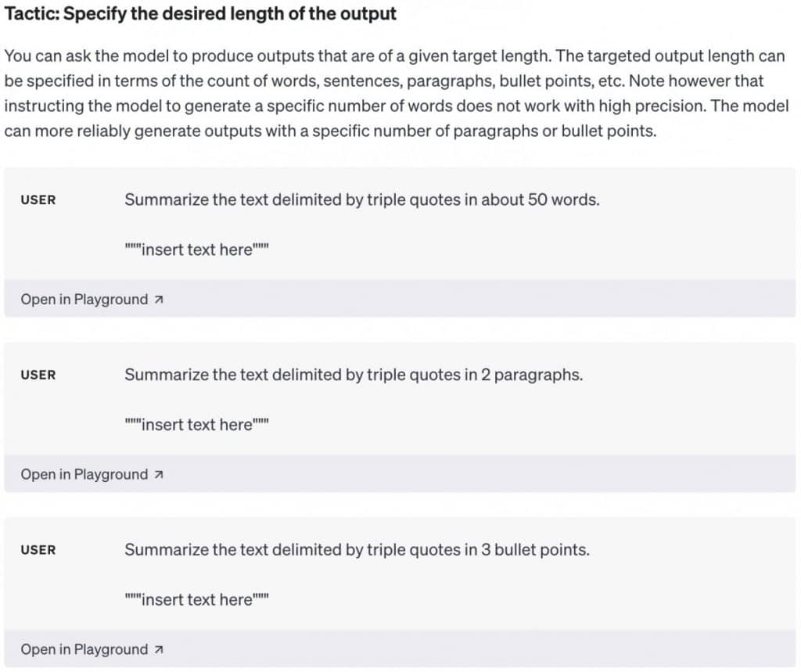The image size is (801, 672).
Task: Click the prompt 'Summarize the text… in about 50 words'
Action: pos(361,199)
